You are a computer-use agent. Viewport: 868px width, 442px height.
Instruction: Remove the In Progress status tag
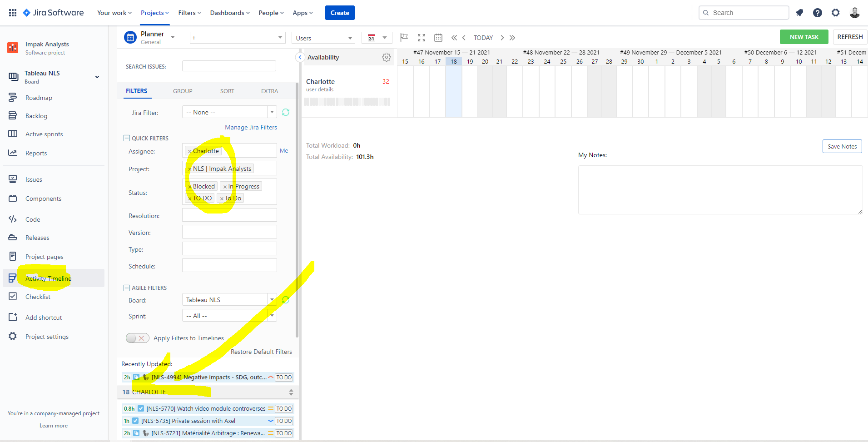click(x=225, y=187)
